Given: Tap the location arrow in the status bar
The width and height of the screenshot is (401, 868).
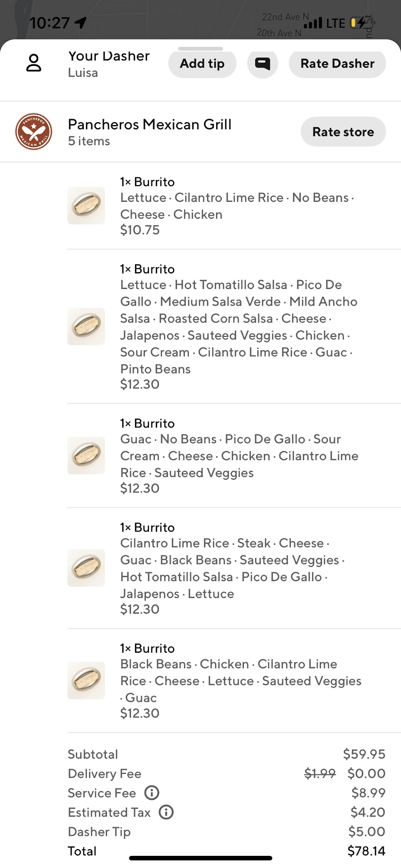Looking at the screenshot, I should (81, 23).
